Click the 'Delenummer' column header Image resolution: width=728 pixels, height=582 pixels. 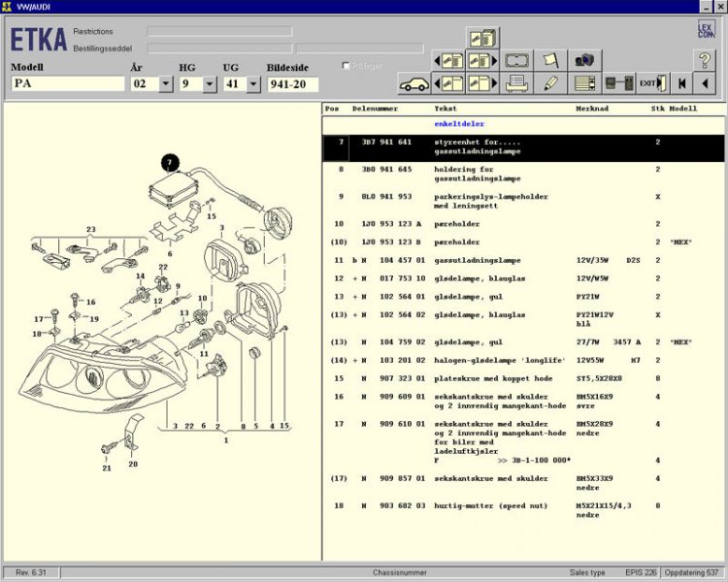[375, 109]
